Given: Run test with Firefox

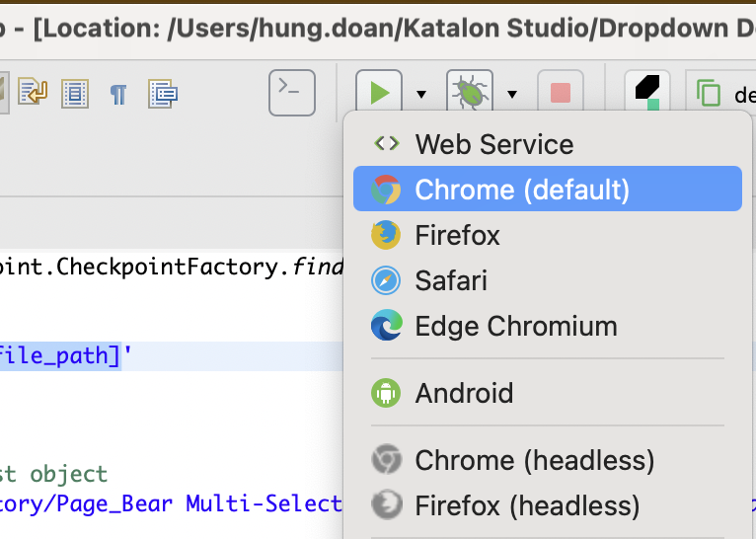Looking at the screenshot, I should point(457,235).
